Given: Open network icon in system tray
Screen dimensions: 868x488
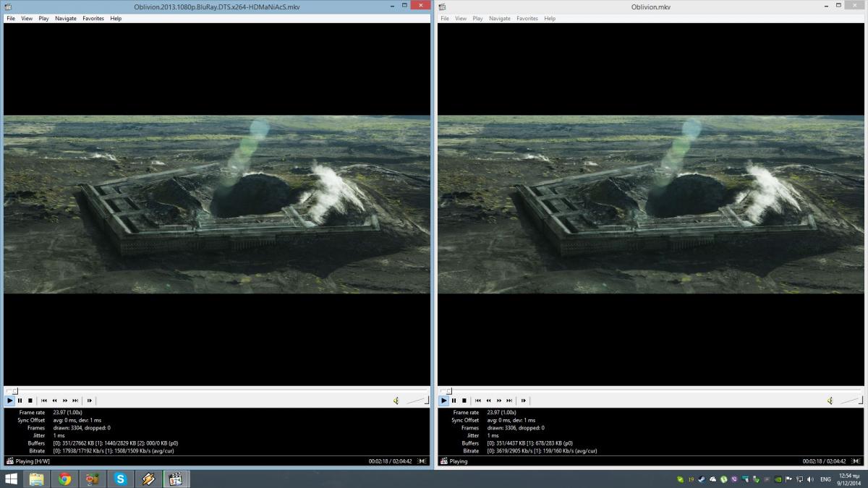Looking at the screenshot, I should point(799,479).
